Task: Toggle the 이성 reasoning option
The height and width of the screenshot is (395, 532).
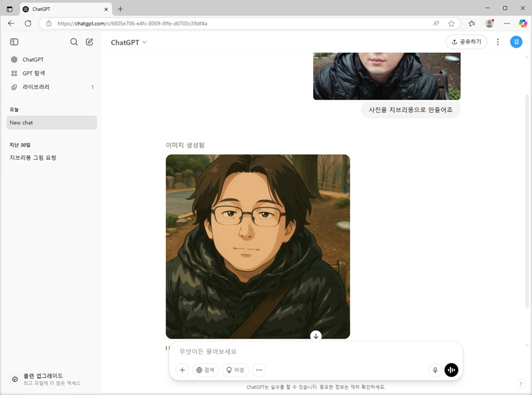Action: tap(236, 370)
